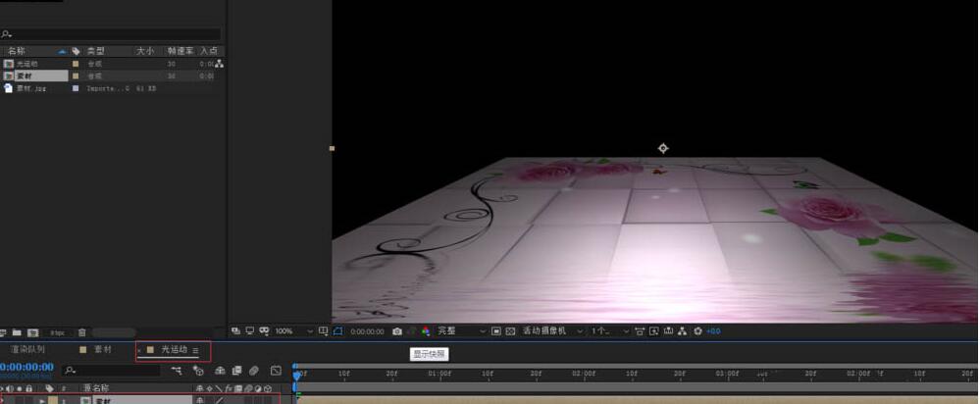
Task: Click the 帧速率 column header
Action: click(x=181, y=51)
